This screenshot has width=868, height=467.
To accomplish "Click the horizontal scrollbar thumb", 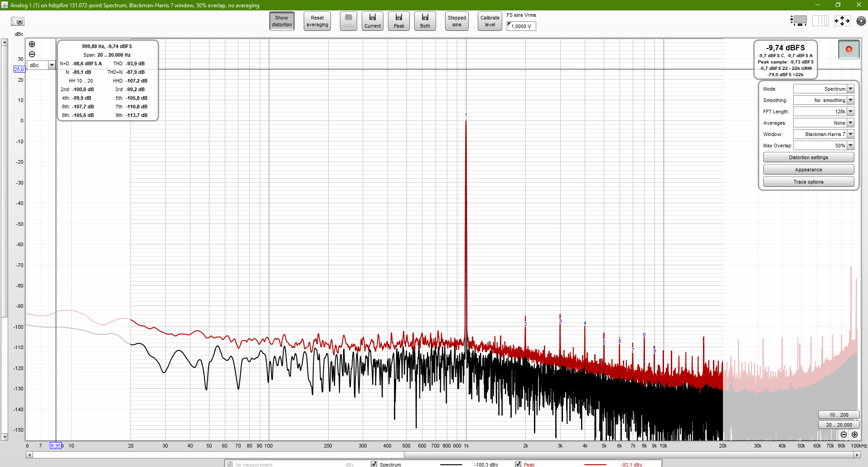I will click(218, 455).
